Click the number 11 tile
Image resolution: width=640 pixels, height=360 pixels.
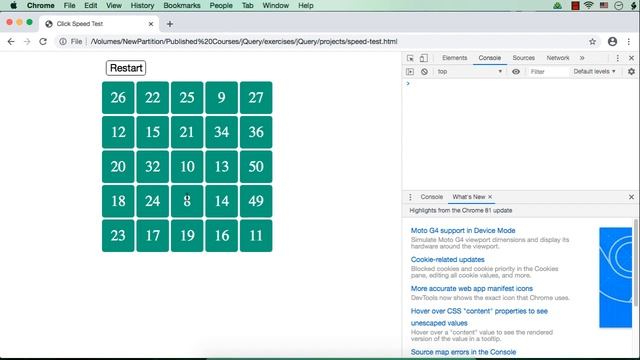[256, 236]
